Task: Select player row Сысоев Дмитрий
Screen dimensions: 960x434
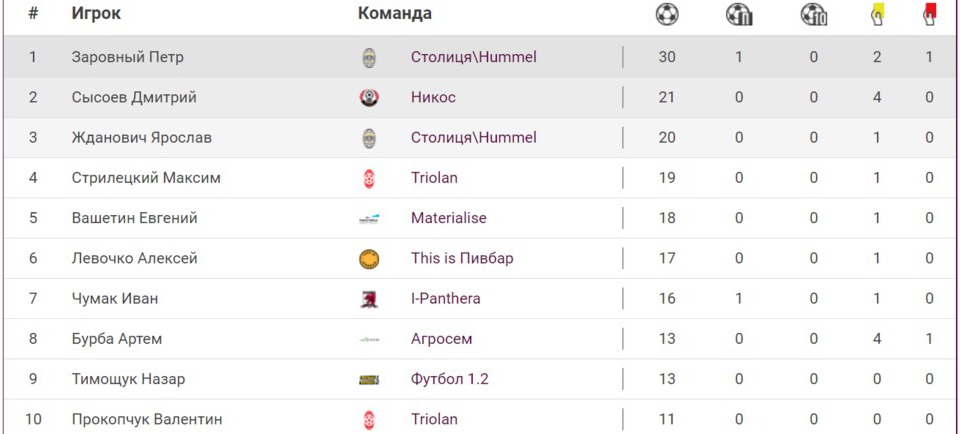Action: [134, 97]
